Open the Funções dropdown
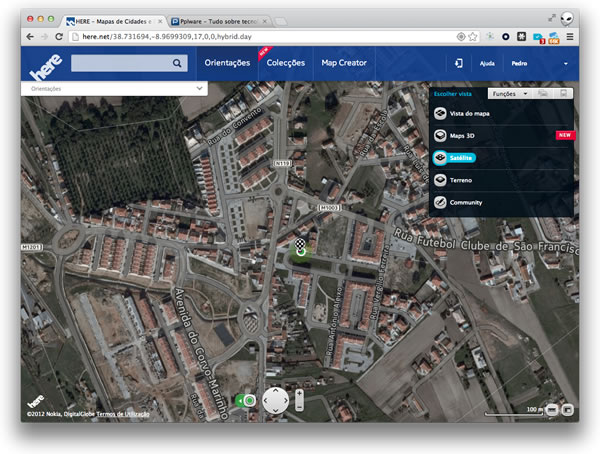Screen dimensions: 600x454 [x=509, y=93]
